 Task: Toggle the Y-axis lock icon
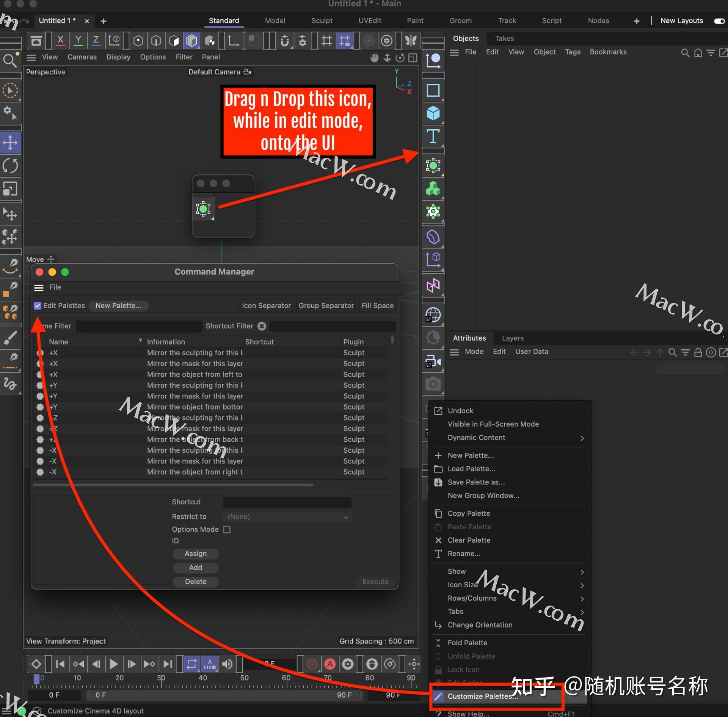pos(78,41)
